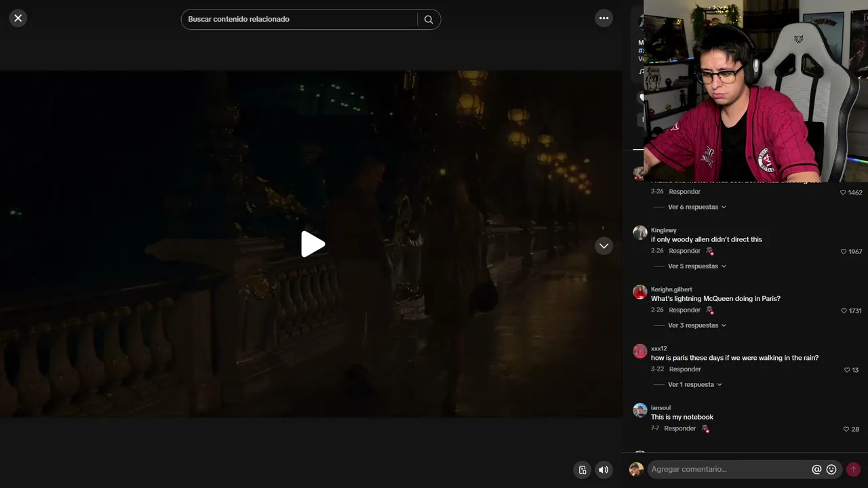Click the '7-7' date on iansoul's comment
The image size is (868, 488).
pos(655,428)
